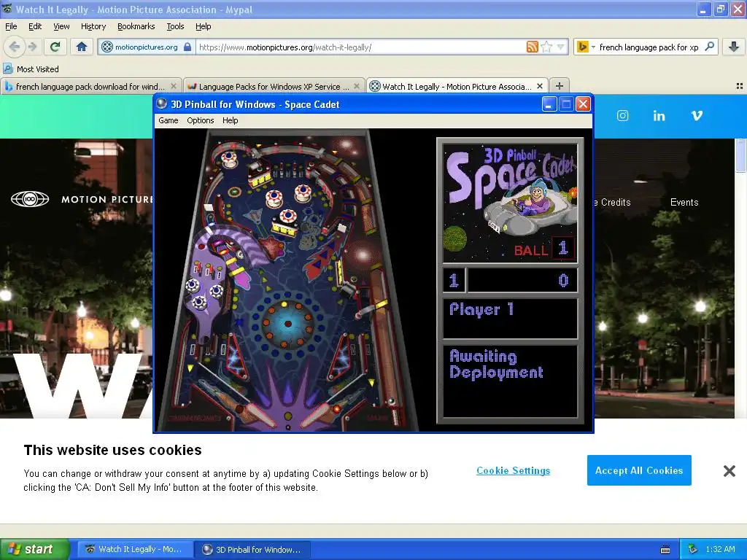Close the 3D Pinball window

[x=583, y=104]
